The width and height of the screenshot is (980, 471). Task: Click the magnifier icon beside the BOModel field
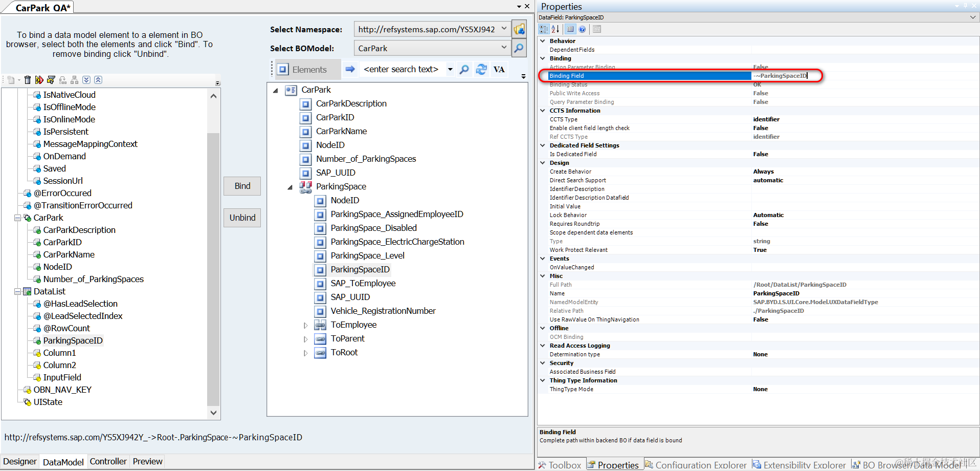[519, 48]
